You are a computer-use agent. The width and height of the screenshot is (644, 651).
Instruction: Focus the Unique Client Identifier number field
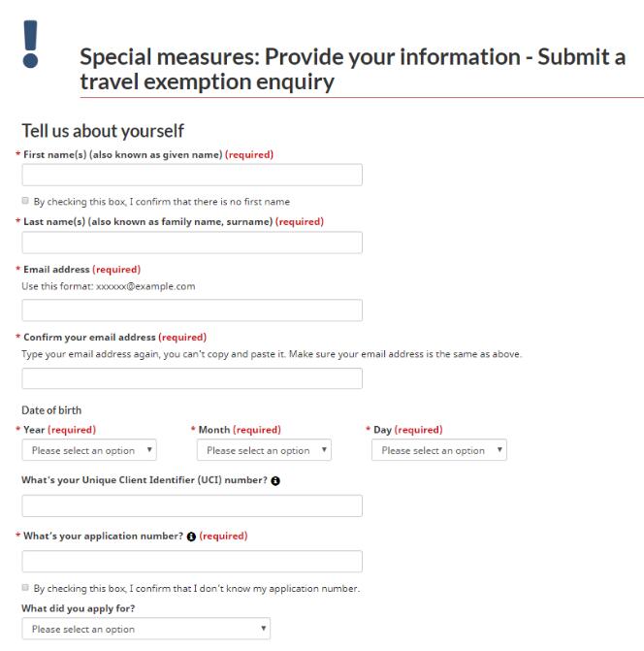coord(192,505)
